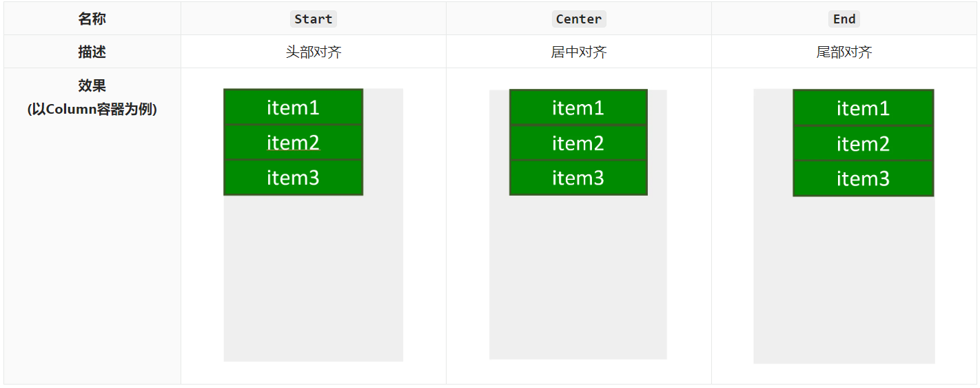Select the 居中对齐 description text
The width and height of the screenshot is (980, 388).
[579, 52]
